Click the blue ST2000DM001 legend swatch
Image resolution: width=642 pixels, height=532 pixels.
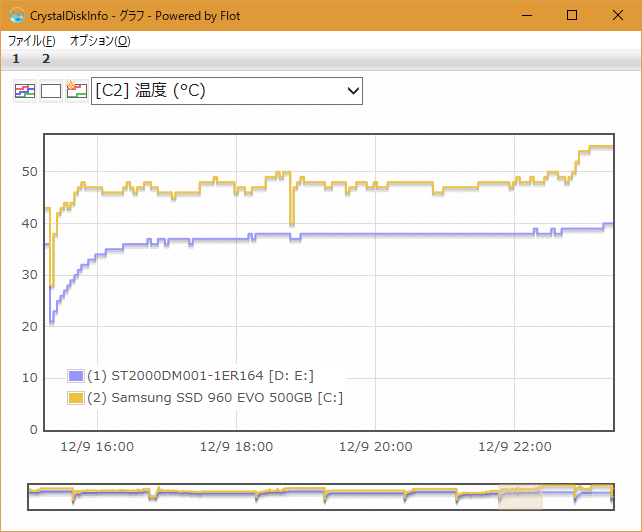(x=76, y=376)
